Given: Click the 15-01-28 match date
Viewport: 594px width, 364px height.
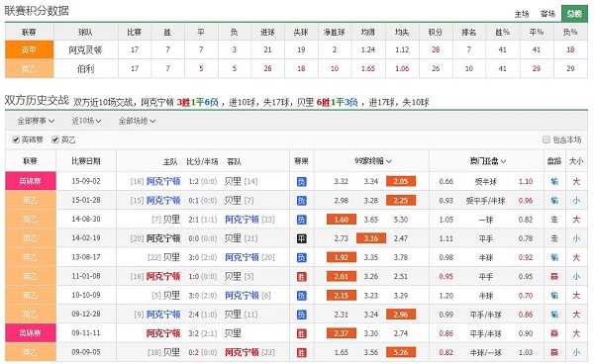Looking at the screenshot, I should (x=86, y=201).
